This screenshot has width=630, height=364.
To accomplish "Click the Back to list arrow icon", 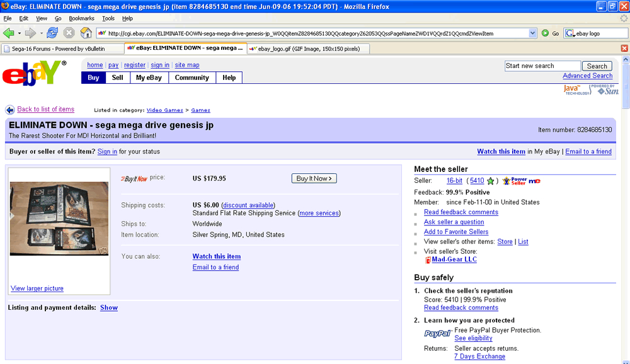I will point(10,110).
